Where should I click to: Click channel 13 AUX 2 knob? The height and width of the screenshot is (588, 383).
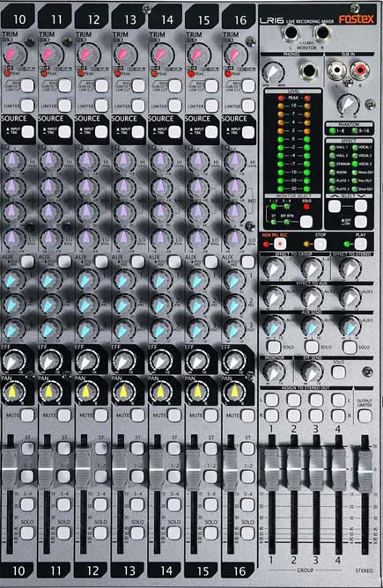point(124,305)
